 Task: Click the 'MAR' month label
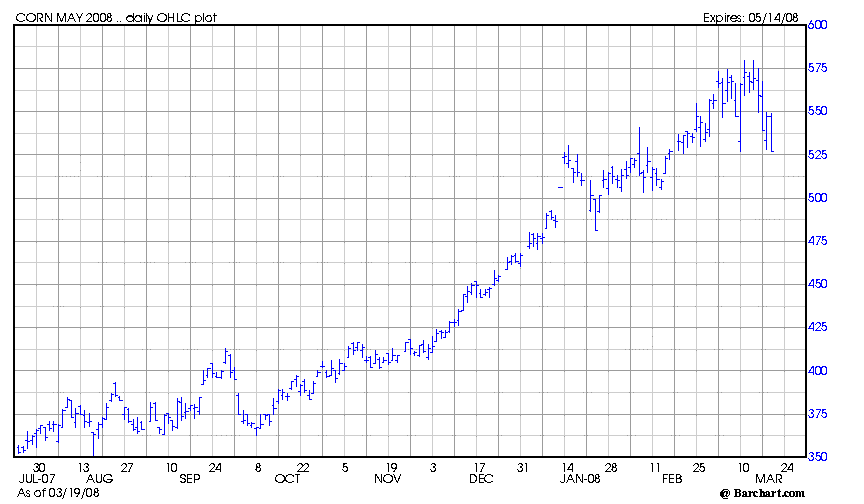point(769,479)
